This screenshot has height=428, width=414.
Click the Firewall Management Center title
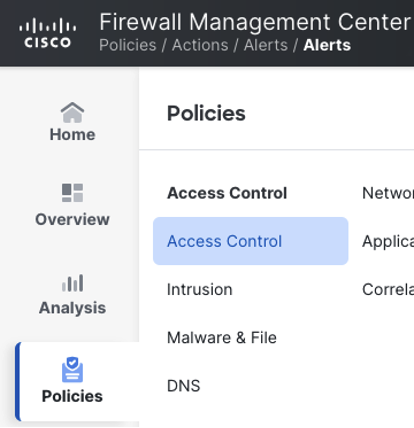[x=255, y=22]
